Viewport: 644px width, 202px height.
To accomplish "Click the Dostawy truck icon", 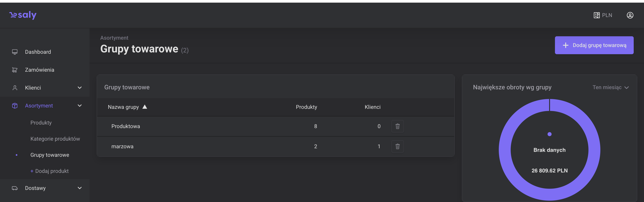I will (15, 188).
